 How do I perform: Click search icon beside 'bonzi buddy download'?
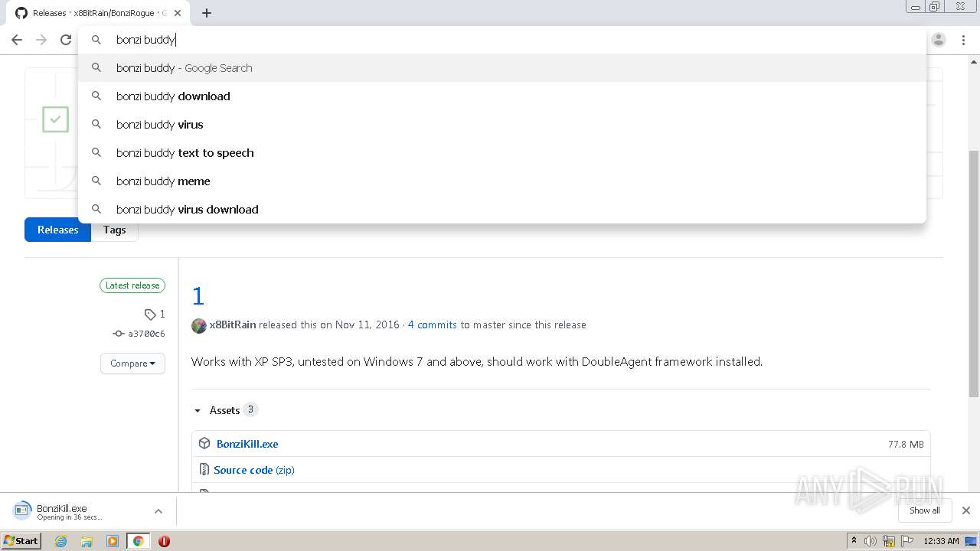click(x=96, y=96)
